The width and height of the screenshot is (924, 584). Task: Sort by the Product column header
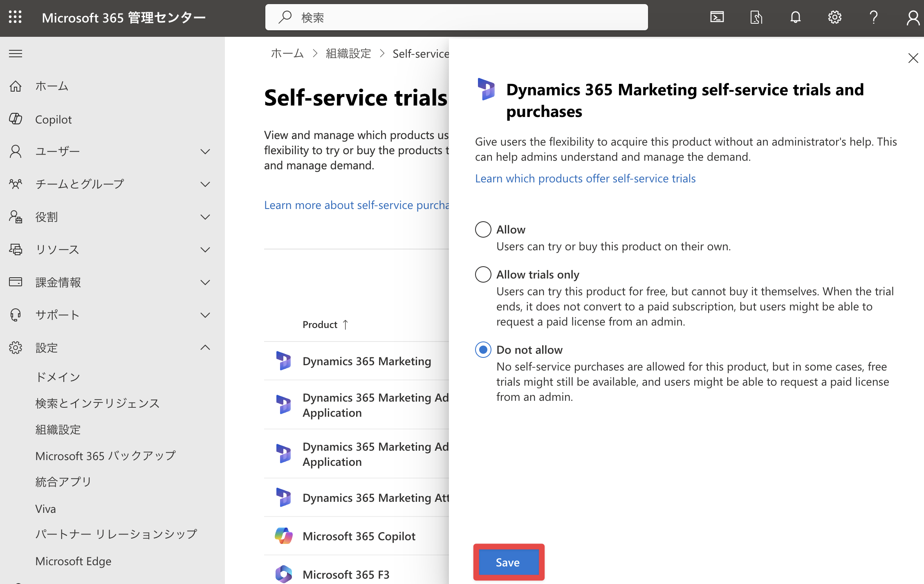click(x=325, y=324)
